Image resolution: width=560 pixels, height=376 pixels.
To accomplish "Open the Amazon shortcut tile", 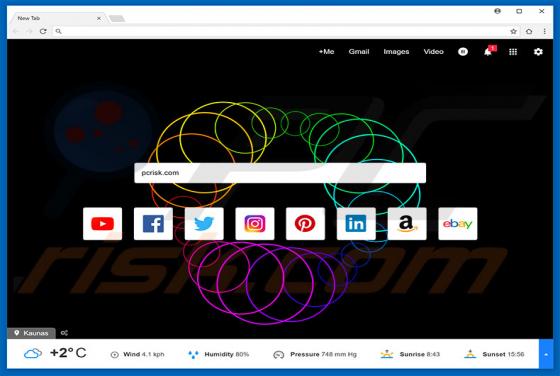I will pyautogui.click(x=407, y=224).
